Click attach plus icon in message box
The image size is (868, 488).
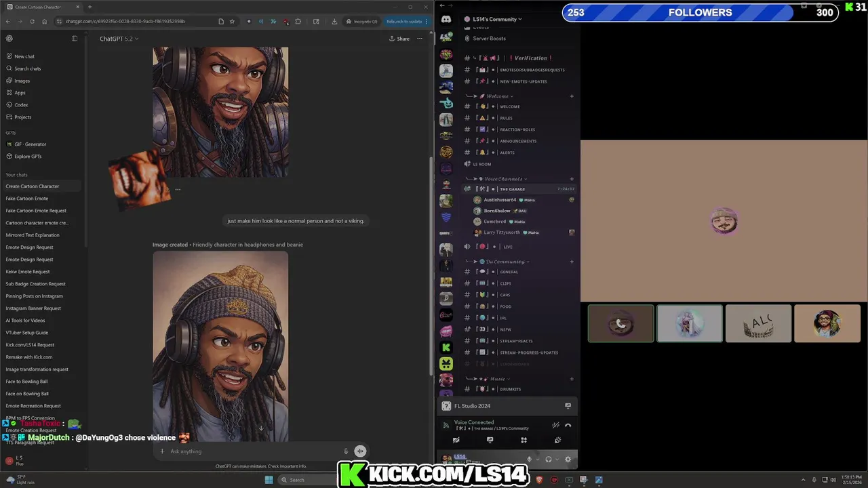coord(162,451)
